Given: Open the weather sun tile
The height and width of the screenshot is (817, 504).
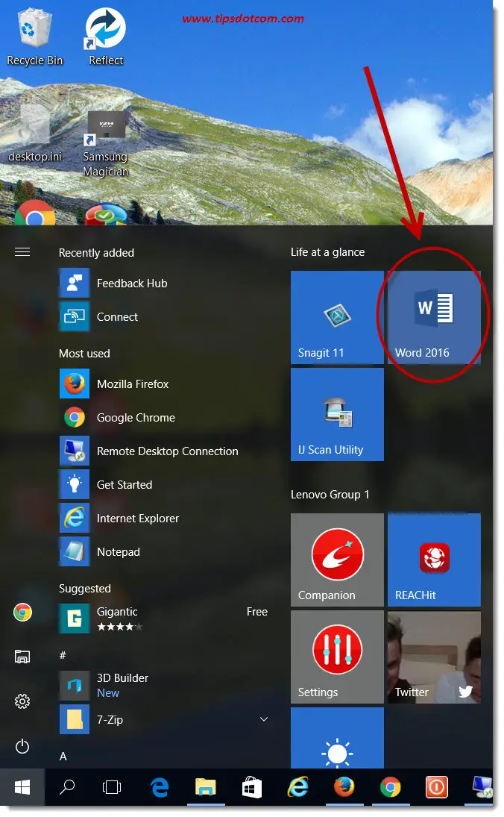Looking at the screenshot, I should (337, 738).
